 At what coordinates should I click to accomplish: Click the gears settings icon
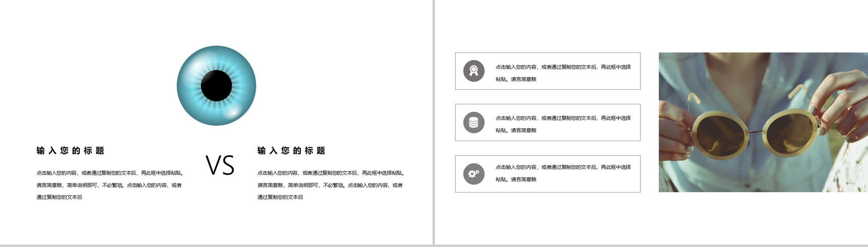pos(474,174)
